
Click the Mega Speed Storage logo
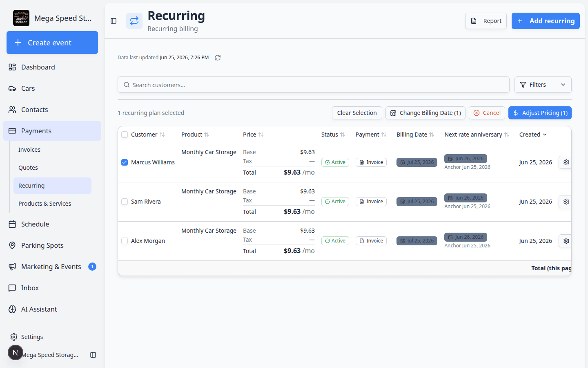[x=21, y=18]
